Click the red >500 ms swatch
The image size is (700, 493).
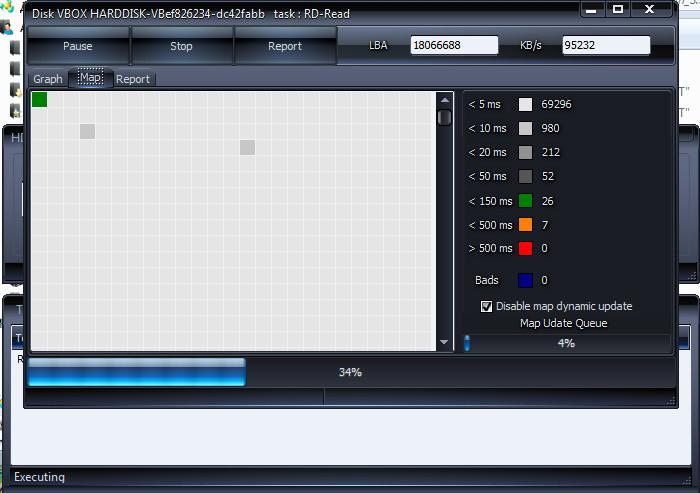click(x=525, y=249)
